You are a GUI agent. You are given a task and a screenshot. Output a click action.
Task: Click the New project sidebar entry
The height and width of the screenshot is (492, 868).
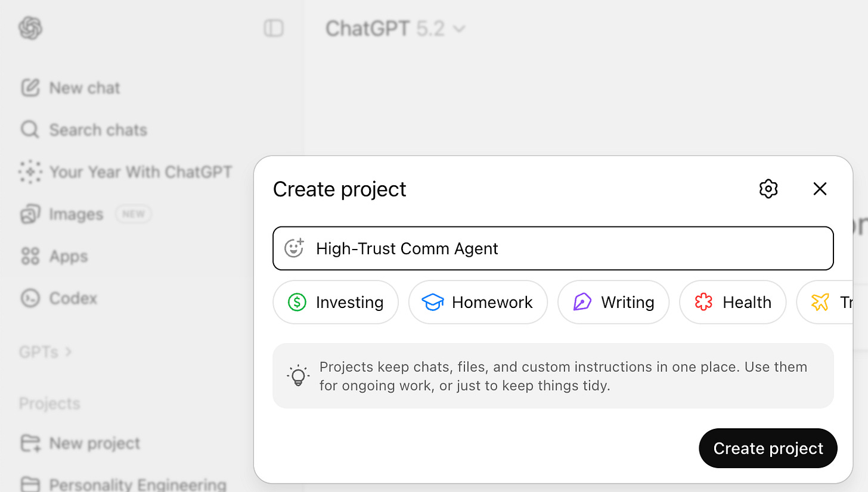pos(95,443)
